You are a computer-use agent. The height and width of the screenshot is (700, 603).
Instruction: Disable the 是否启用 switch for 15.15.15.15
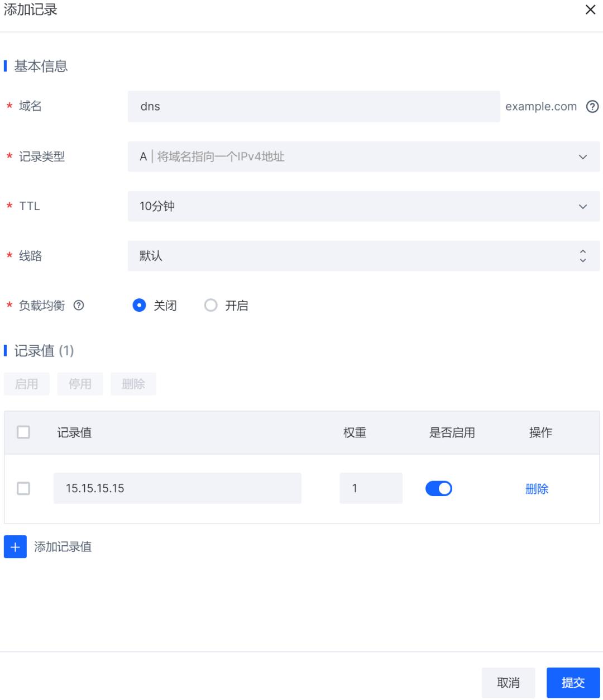[x=439, y=488]
